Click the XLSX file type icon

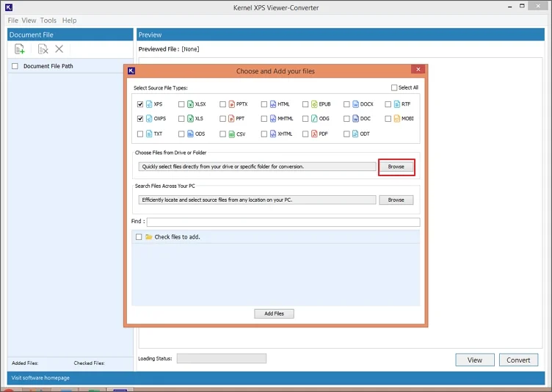[190, 104]
